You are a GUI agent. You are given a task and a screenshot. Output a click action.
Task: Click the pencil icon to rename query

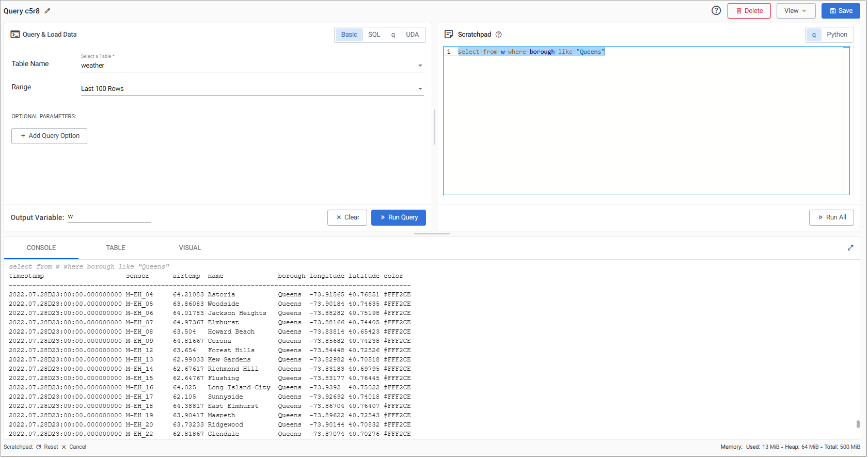(48, 11)
